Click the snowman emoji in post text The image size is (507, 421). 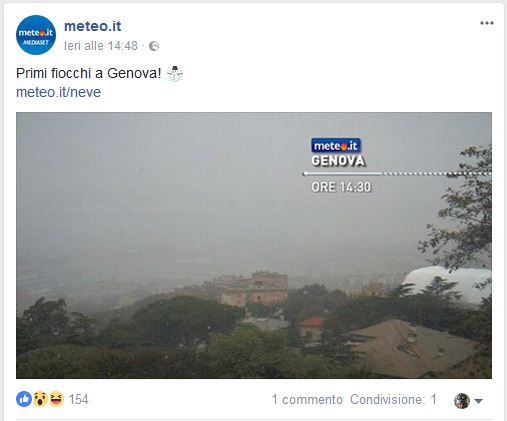174,73
